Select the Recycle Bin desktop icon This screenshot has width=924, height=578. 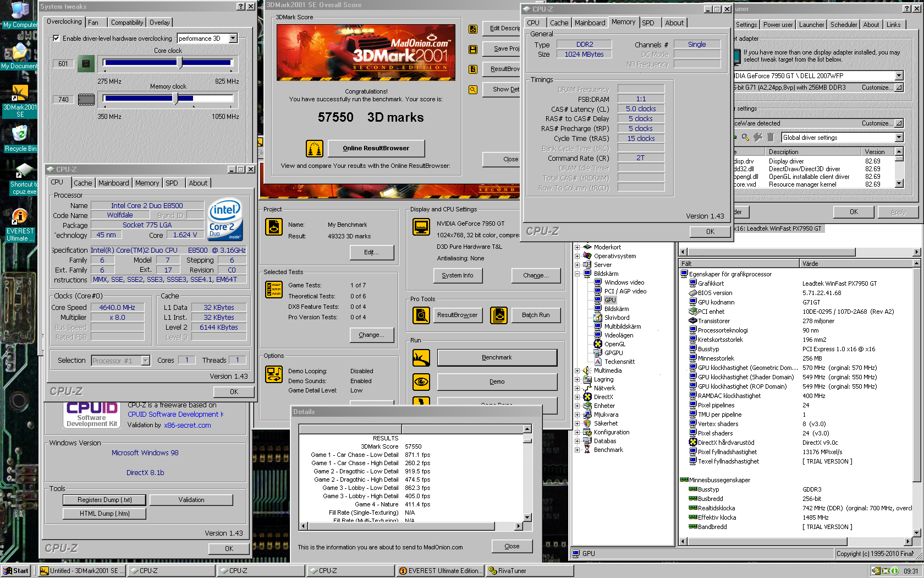[x=20, y=139]
